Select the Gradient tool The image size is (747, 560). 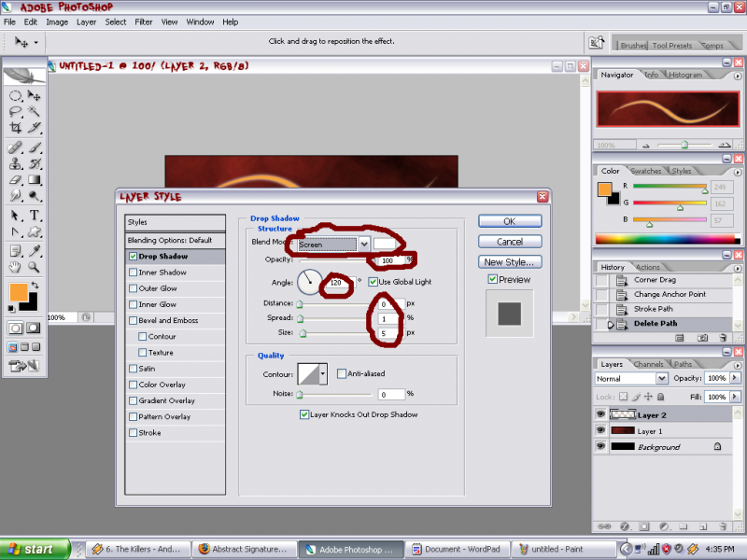(x=34, y=179)
